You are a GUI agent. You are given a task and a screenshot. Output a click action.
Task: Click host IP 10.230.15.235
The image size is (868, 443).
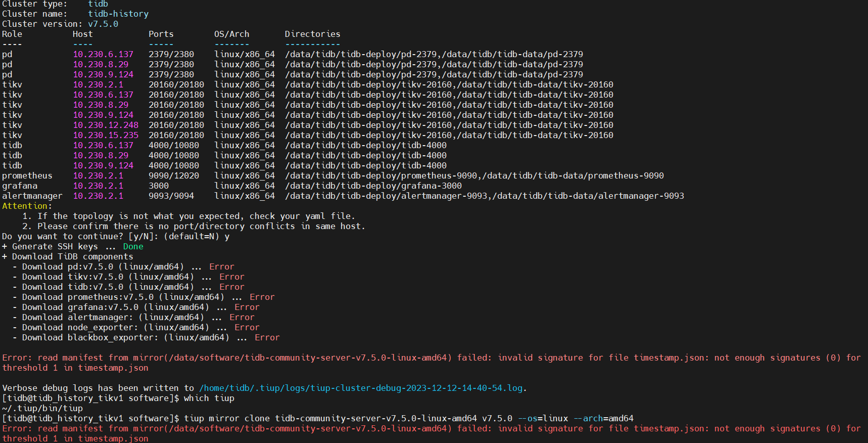click(x=106, y=135)
